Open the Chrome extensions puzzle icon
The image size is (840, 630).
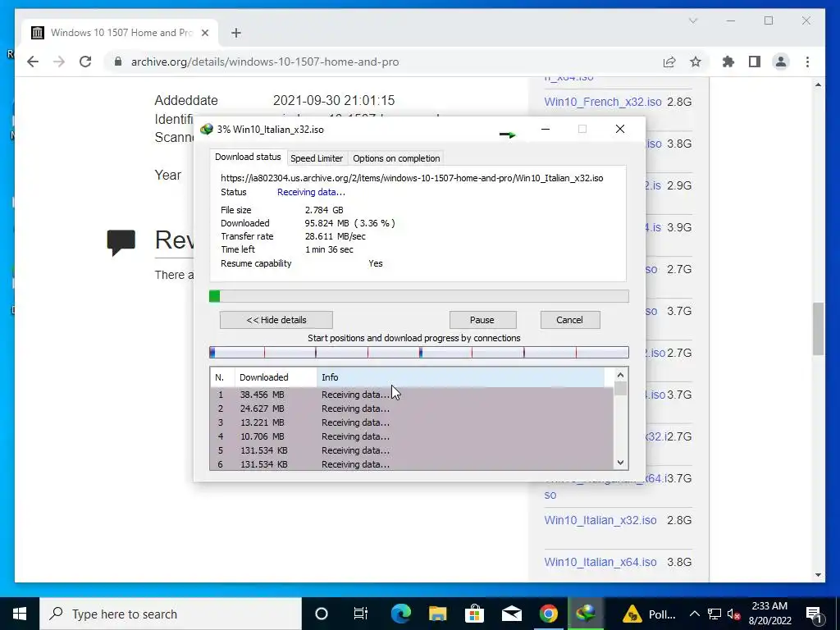click(x=728, y=62)
